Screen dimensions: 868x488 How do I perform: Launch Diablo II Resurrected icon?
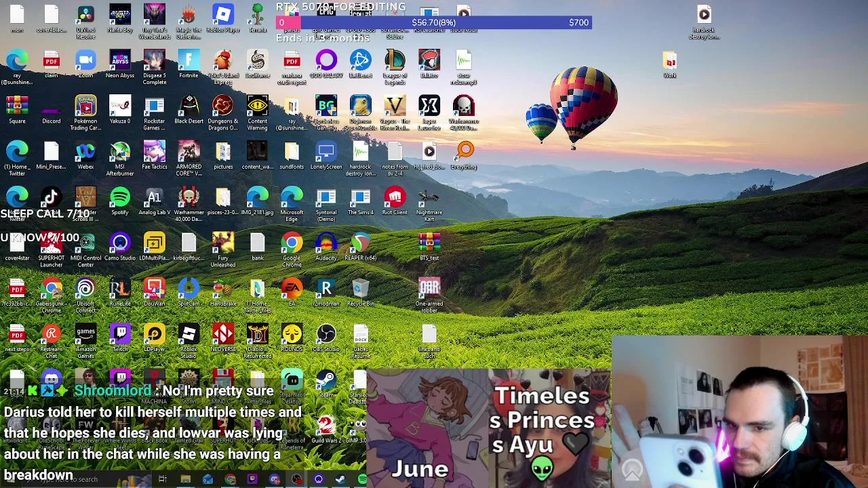pos(258,334)
